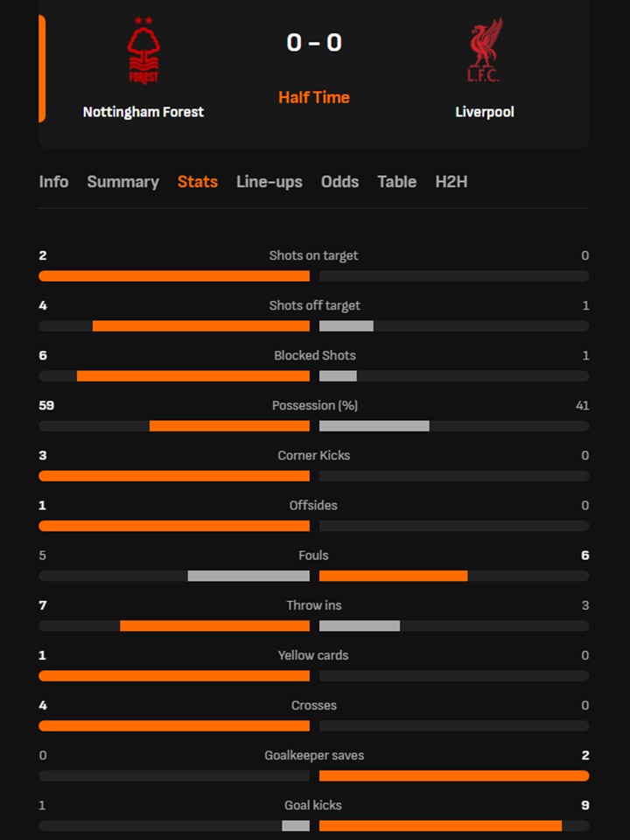
Task: Go to the Table tab
Action: tap(396, 182)
